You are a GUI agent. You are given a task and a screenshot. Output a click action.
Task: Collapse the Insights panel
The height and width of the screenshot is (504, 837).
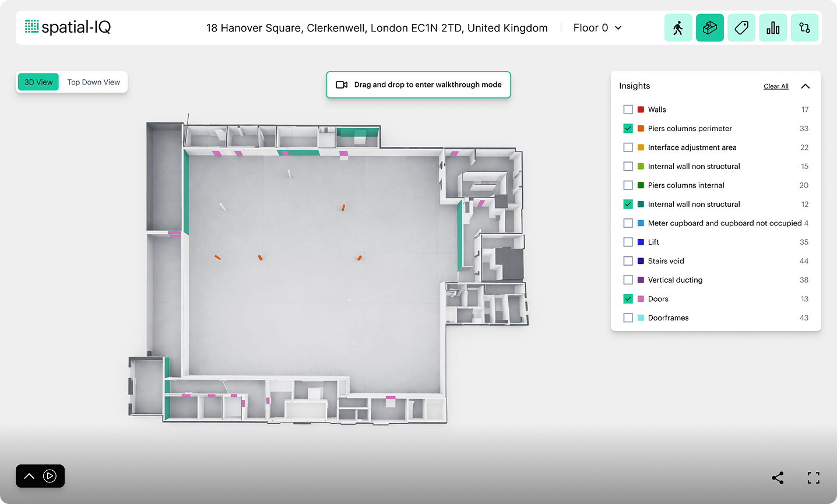(x=805, y=86)
